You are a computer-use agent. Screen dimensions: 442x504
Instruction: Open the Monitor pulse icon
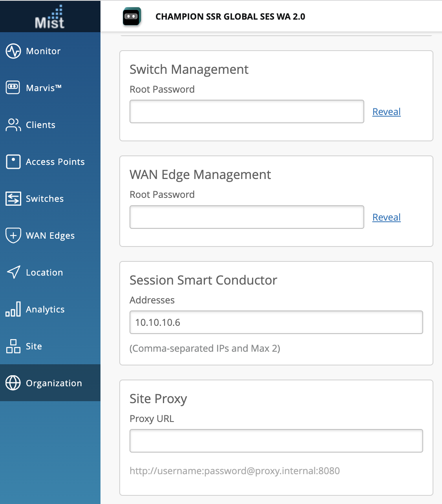[13, 51]
